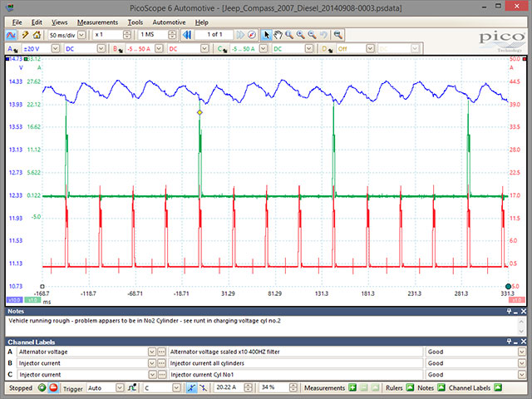Click in the Notes text area
Viewport: 532px width, 399px height.
point(261,326)
